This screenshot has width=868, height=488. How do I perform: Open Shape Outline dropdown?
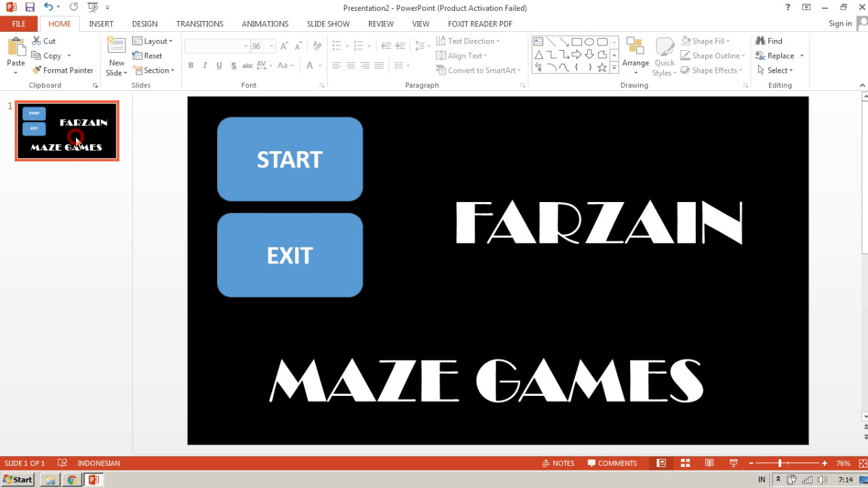coord(713,56)
